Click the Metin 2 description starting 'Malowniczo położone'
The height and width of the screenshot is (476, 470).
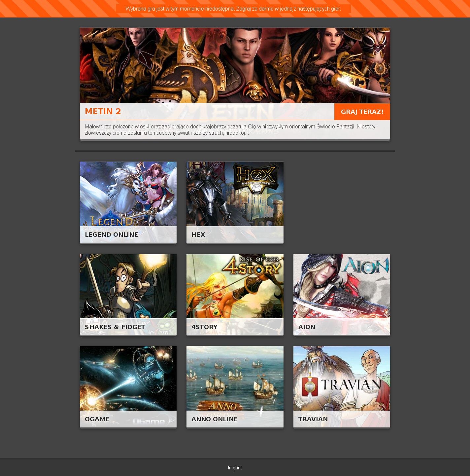230,130
